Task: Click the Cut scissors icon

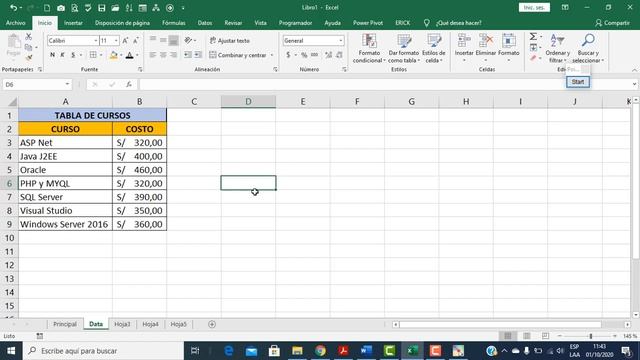Action: click(x=29, y=37)
